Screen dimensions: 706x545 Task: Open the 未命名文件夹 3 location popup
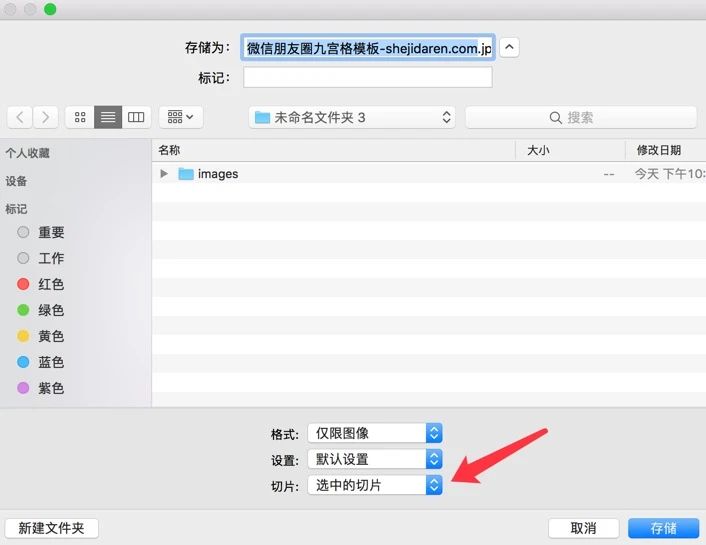352,118
